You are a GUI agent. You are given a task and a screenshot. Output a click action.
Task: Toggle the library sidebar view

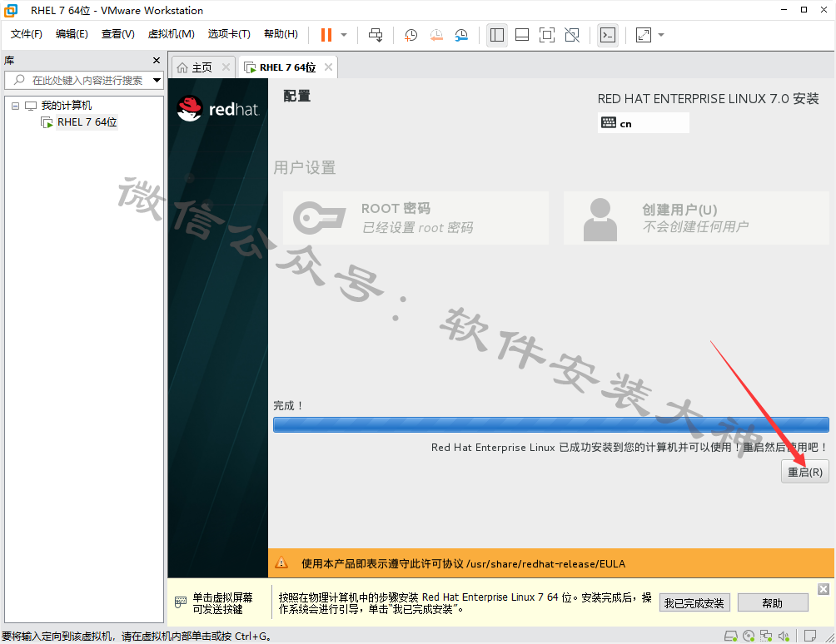497,35
